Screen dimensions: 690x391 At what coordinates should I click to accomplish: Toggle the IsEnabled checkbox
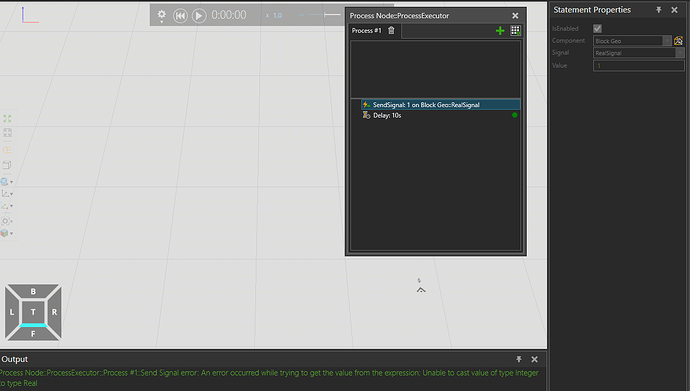(x=597, y=29)
